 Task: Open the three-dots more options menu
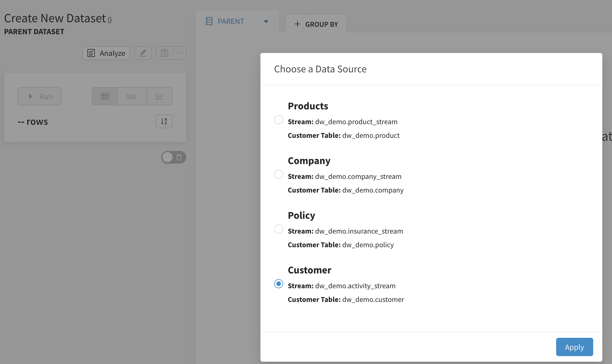coord(179,53)
